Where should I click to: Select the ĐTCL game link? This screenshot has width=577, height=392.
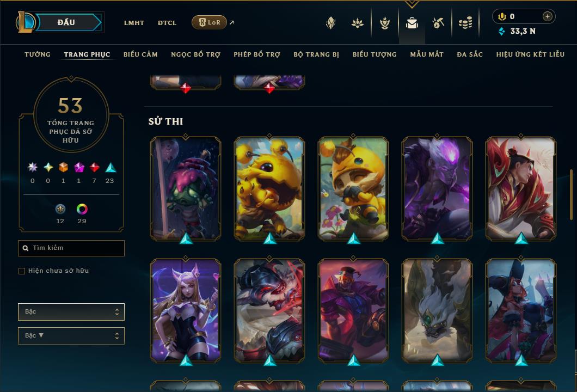click(x=167, y=23)
